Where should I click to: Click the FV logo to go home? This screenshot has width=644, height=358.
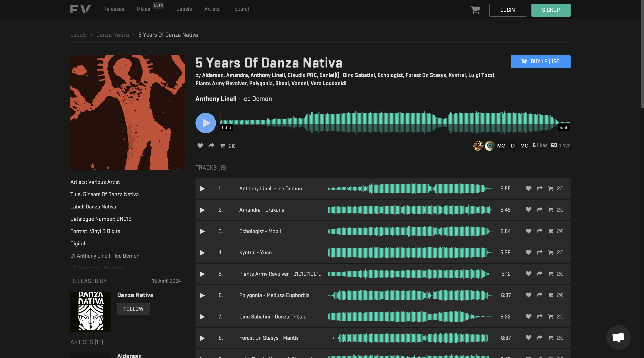(x=80, y=9)
